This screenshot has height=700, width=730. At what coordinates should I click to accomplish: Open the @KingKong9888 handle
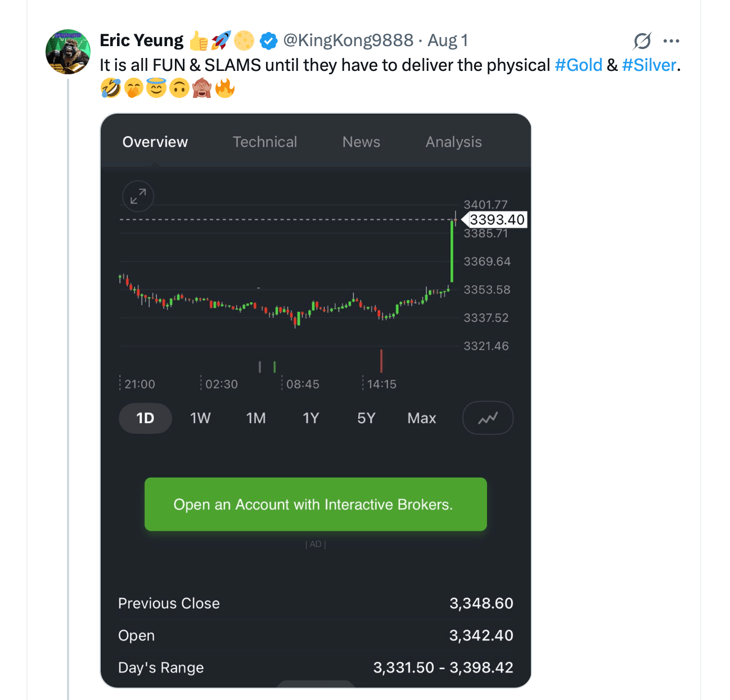[x=348, y=41]
